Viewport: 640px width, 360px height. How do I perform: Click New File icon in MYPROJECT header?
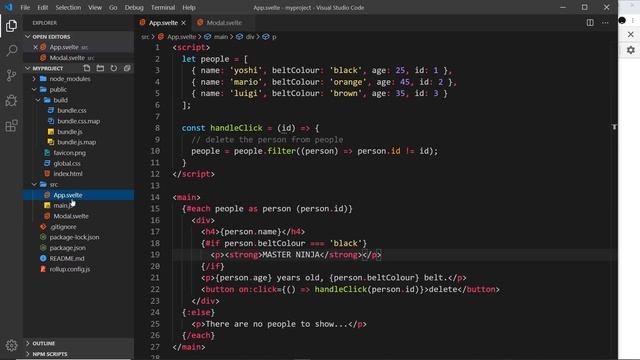point(87,68)
